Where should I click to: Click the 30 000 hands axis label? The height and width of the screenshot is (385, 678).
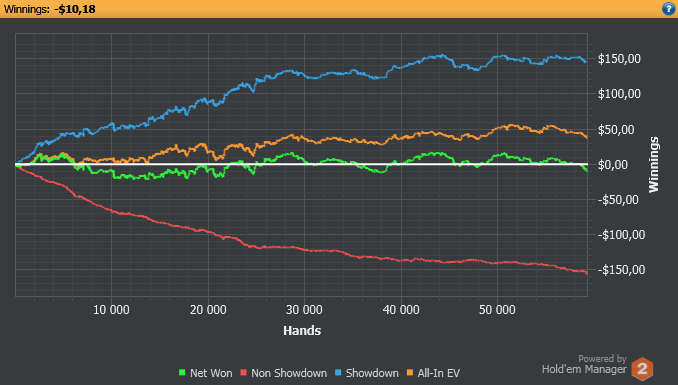(x=304, y=310)
